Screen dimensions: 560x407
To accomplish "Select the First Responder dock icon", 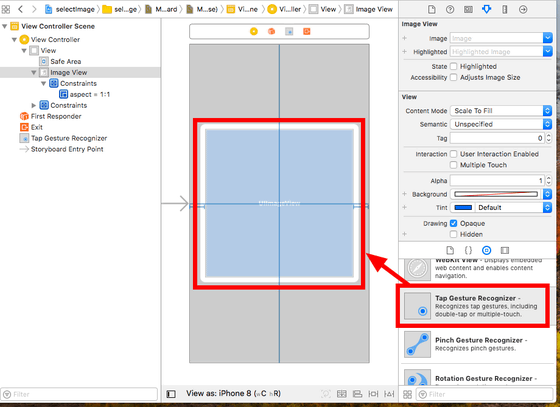I will pos(271,31).
